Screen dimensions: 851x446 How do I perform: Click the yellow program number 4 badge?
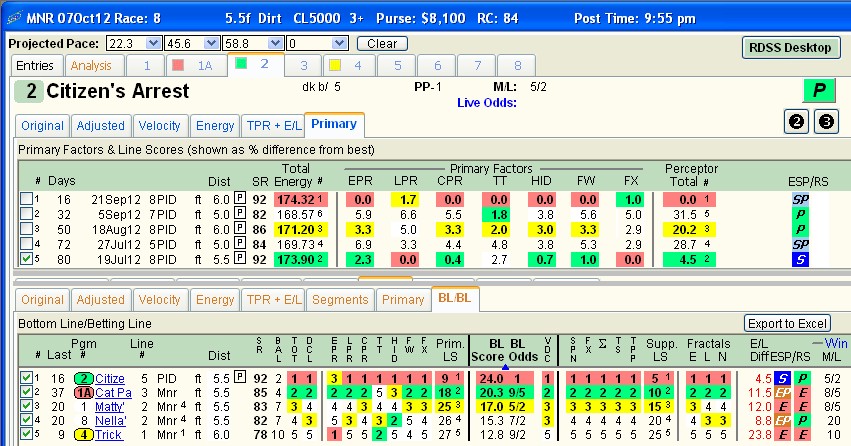[x=84, y=435]
